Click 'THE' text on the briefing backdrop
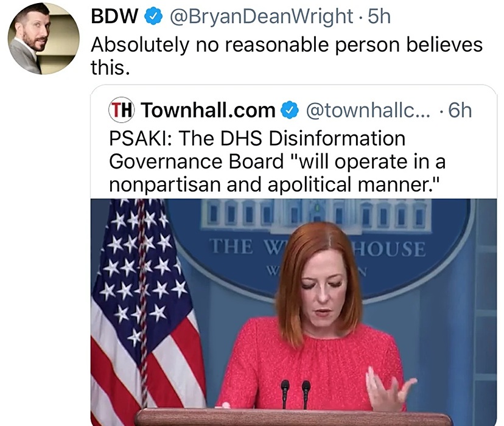Viewport: 504px width, 426px height. click(231, 246)
